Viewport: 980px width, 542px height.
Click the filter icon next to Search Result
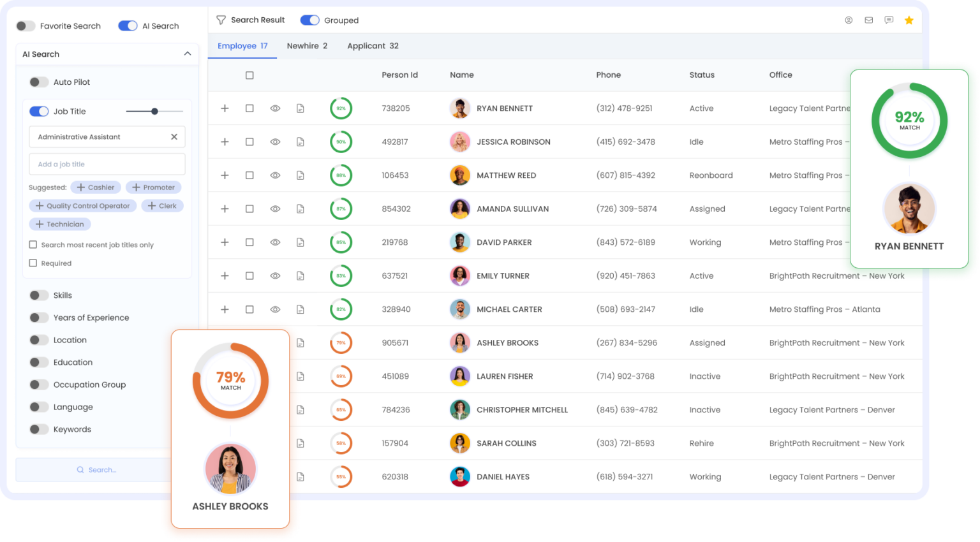[220, 20]
